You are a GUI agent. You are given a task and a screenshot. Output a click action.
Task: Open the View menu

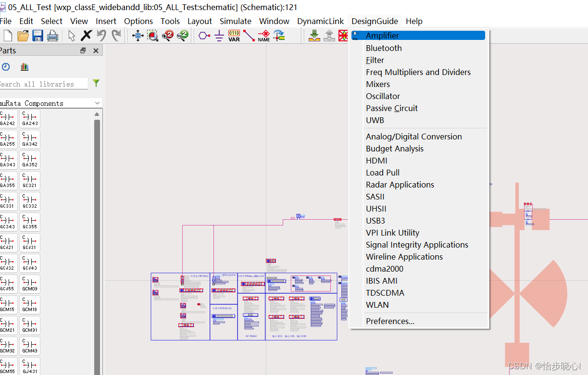click(x=79, y=21)
